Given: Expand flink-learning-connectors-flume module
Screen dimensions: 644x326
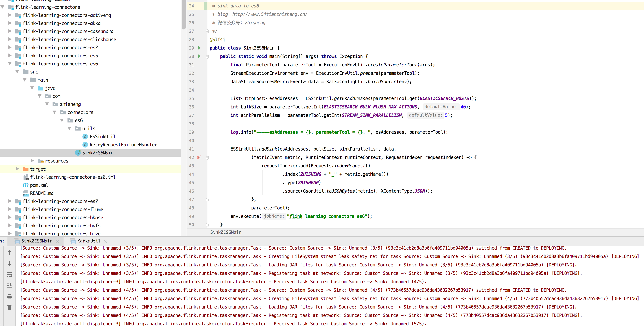Looking at the screenshot, I should 10,209.
